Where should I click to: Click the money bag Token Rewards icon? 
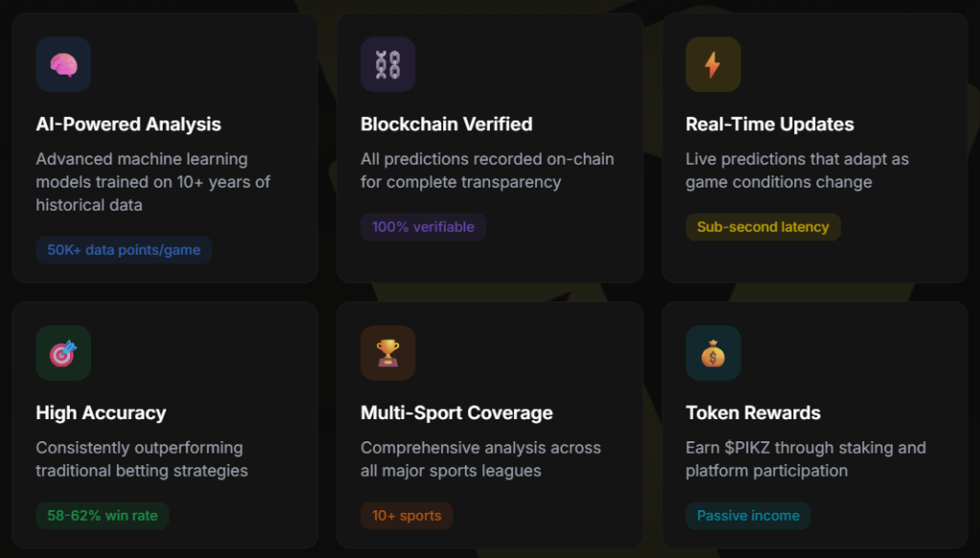tap(713, 353)
